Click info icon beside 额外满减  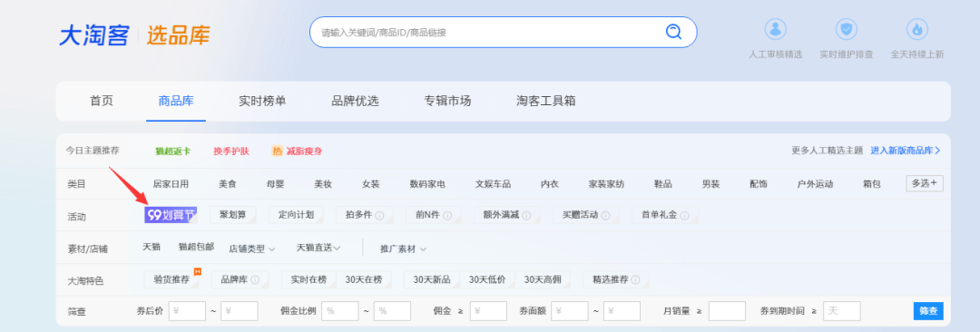point(526,215)
